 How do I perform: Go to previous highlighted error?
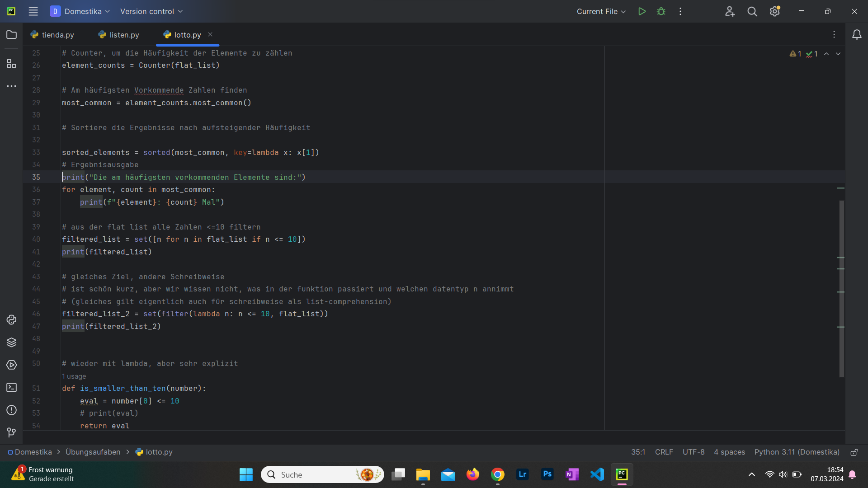pos(826,54)
